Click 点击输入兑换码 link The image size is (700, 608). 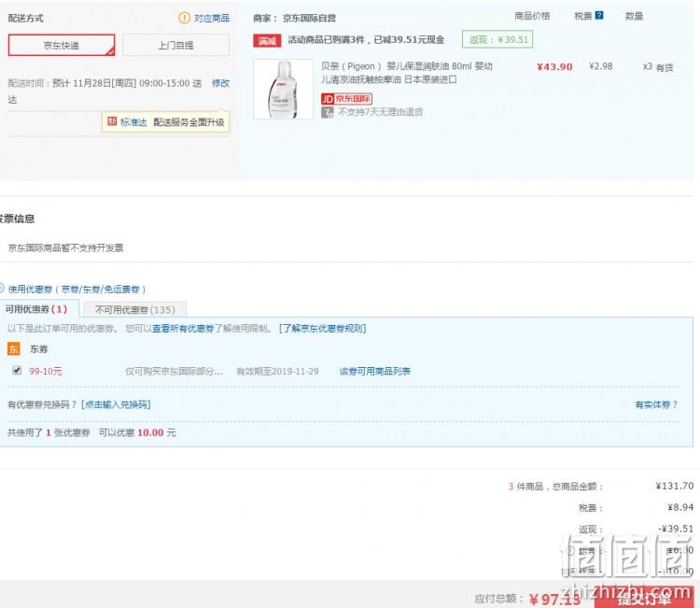tap(116, 404)
